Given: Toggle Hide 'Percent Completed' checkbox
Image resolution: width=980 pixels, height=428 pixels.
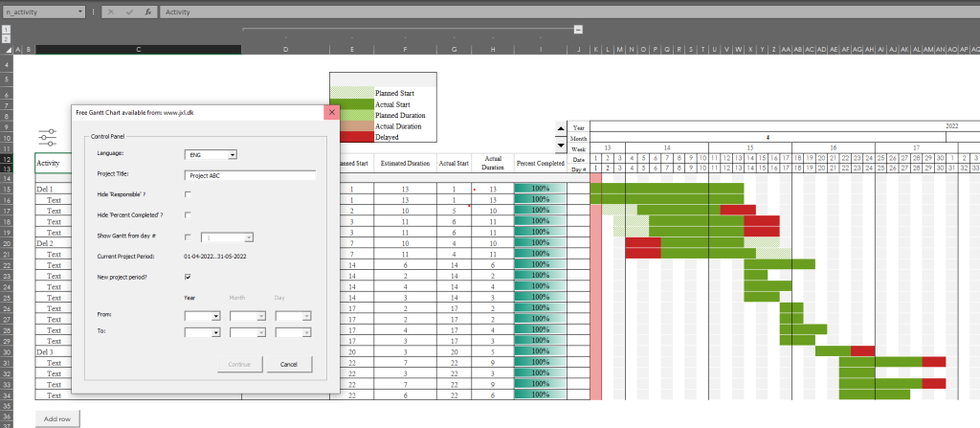Looking at the screenshot, I should point(188,215).
